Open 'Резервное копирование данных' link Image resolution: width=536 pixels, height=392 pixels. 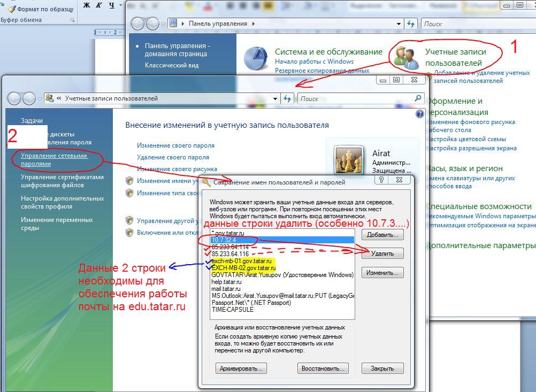coord(322,71)
